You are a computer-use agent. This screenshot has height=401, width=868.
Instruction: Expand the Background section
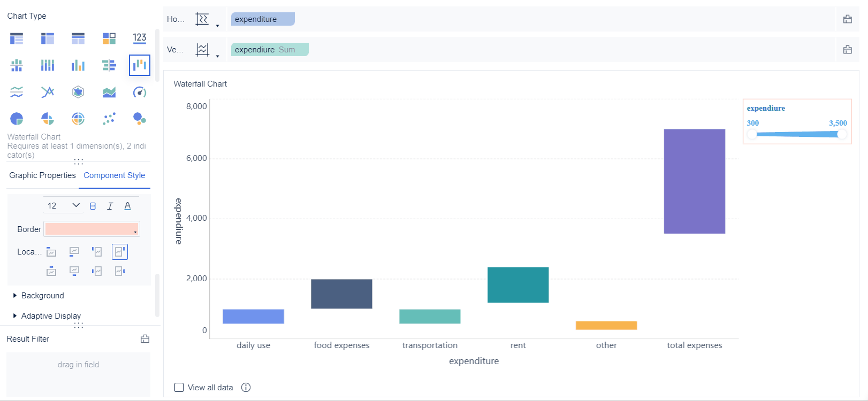pyautogui.click(x=42, y=296)
